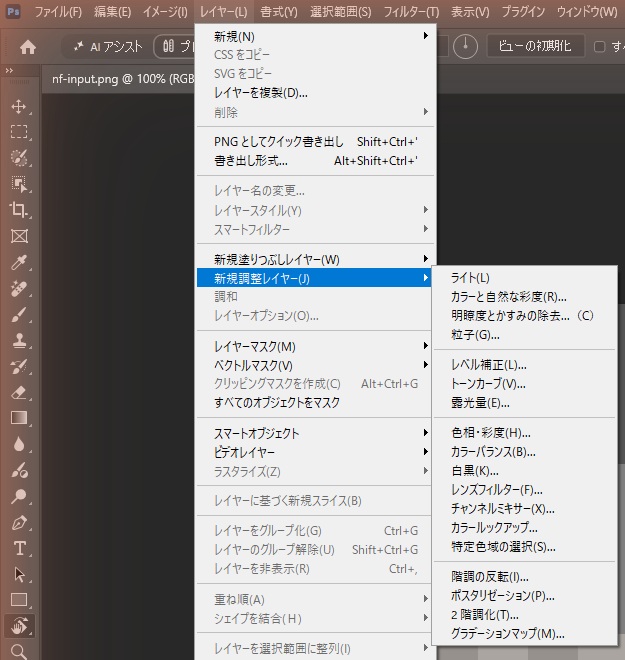625x660 pixels.
Task: Open 新規塗りつぶしレイヤー(W) submenu
Action: click(x=316, y=259)
